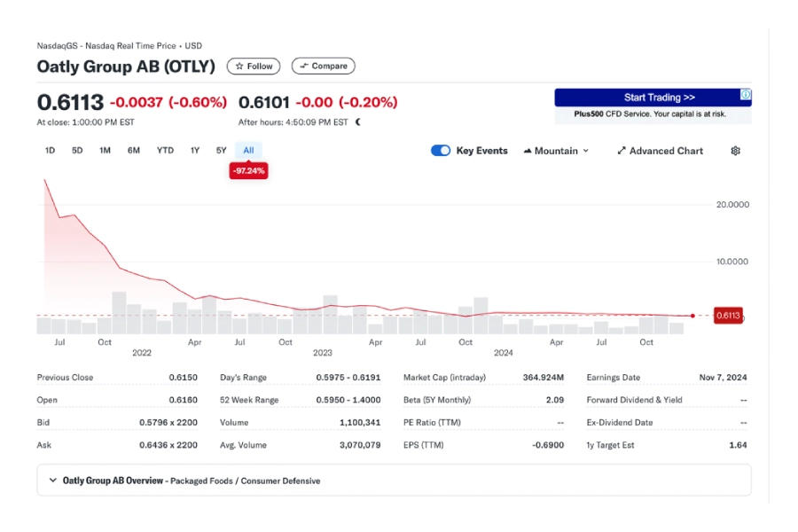Screen dimensions: 798x532
Task: Click the Ask value 0.6436 x 2200
Action: (x=168, y=444)
